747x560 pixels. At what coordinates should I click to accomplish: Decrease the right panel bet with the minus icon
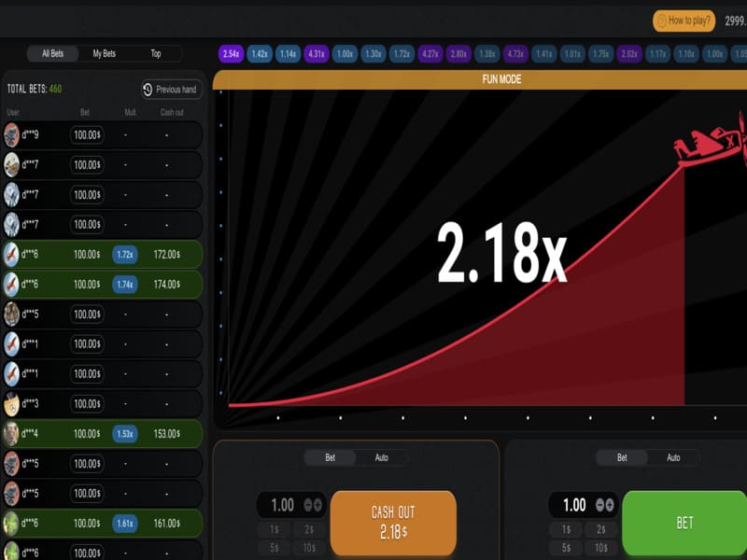point(599,505)
